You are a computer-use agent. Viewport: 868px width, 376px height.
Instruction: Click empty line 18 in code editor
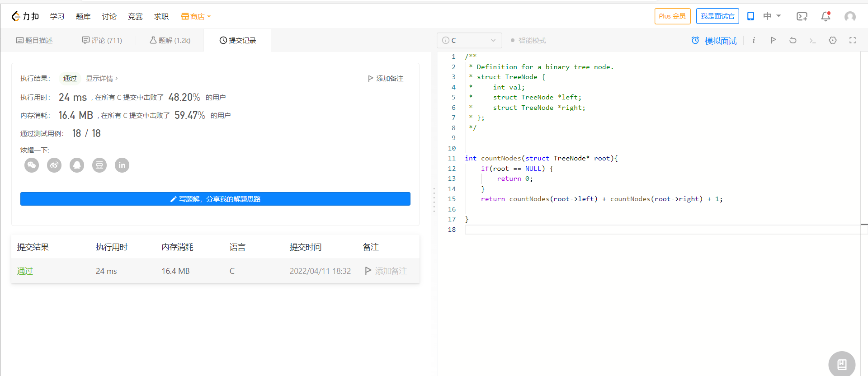(633, 230)
